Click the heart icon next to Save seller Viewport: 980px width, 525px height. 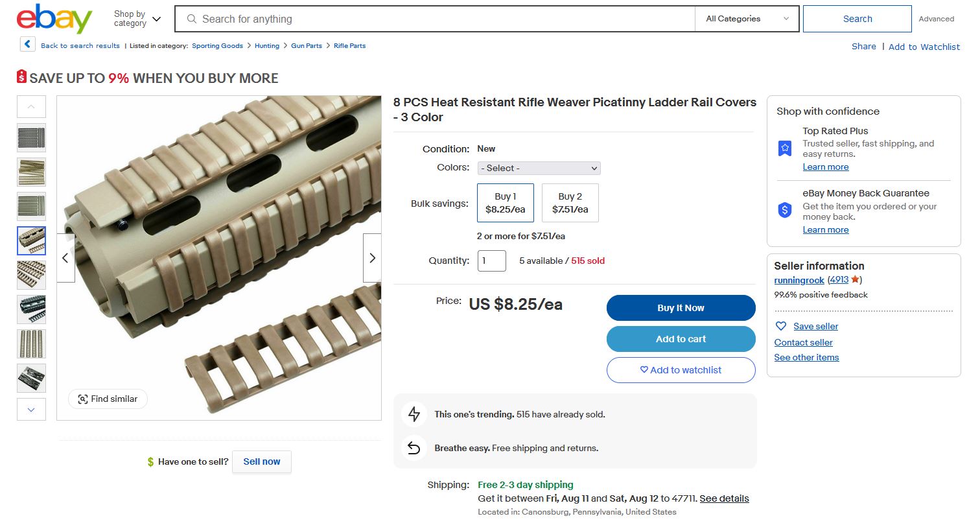[x=781, y=326]
